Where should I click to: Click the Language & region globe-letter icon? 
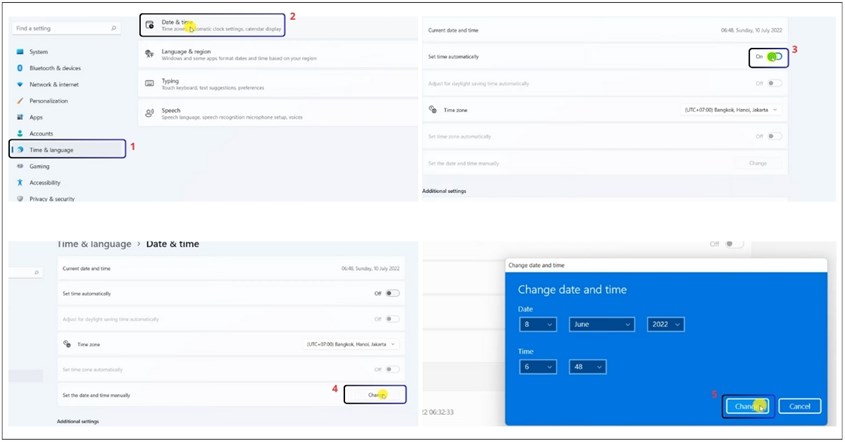[149, 54]
